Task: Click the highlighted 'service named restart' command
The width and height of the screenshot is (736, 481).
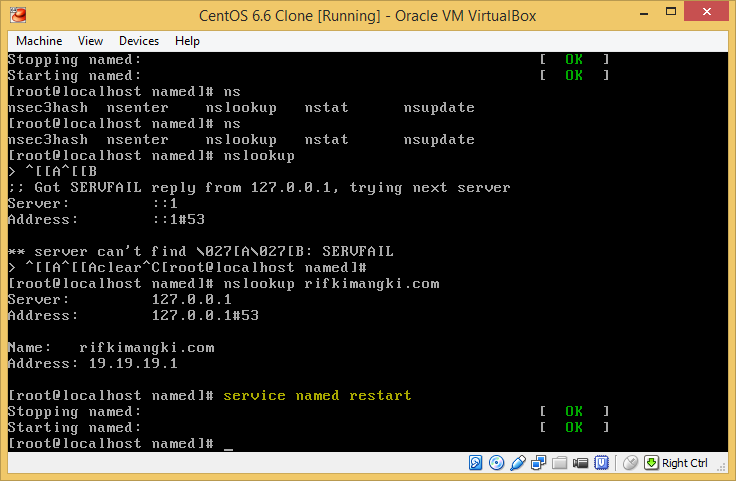Action: coord(317,396)
